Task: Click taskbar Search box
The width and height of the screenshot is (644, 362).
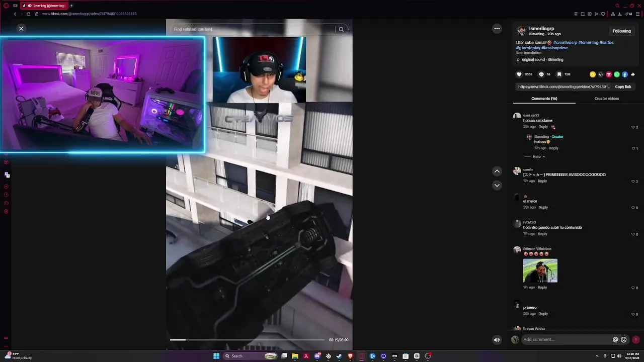Action: coord(250,356)
